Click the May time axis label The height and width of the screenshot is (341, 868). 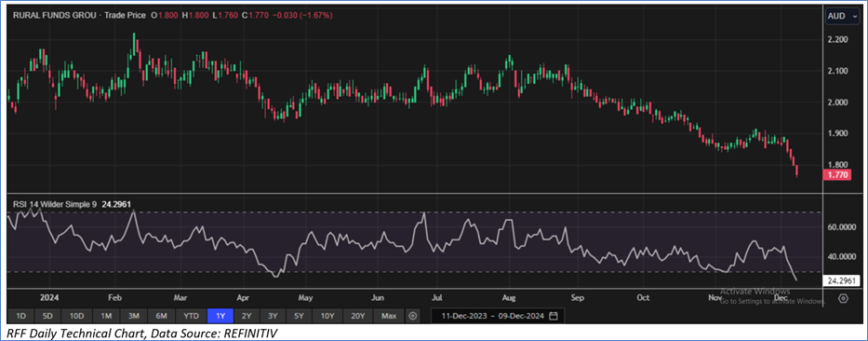(x=306, y=297)
